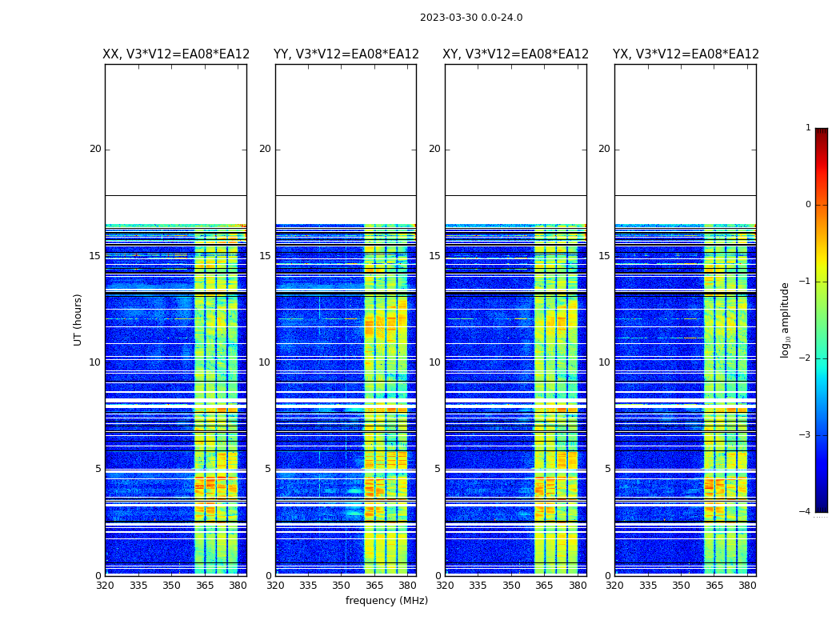Click the 380 tick label under the YX panel
The image size is (840, 640).
[x=747, y=586]
